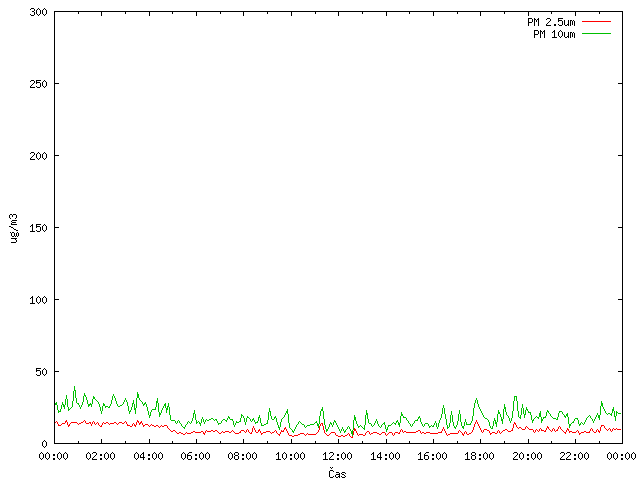The width and height of the screenshot is (640, 480).
Task: Click the red legend line sample
Action: pyautogui.click(x=596, y=22)
